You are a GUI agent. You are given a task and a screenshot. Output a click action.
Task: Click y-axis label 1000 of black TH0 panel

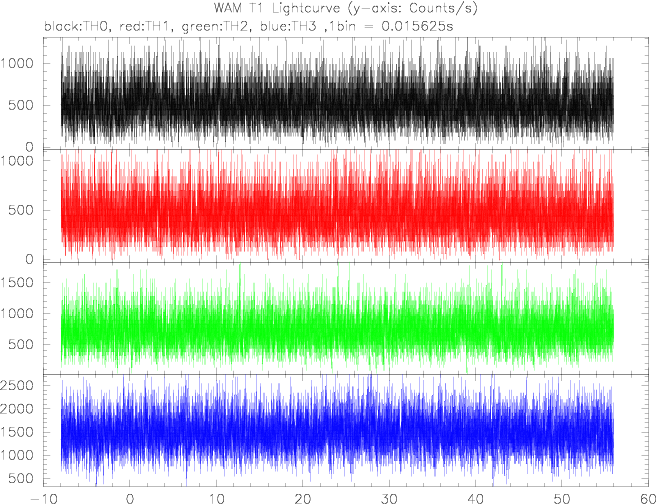coord(17,64)
